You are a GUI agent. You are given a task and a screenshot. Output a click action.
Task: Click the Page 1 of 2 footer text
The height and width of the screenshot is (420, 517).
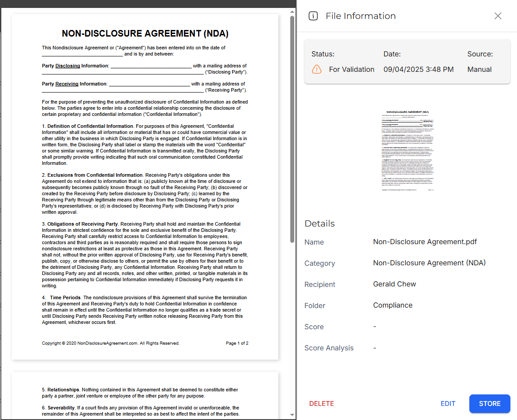tap(237, 343)
